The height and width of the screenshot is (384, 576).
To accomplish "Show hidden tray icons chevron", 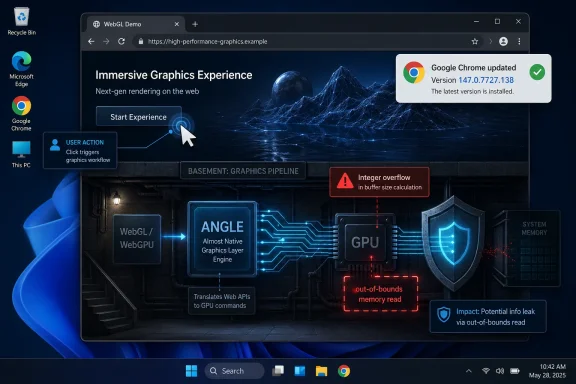I will coord(469,371).
